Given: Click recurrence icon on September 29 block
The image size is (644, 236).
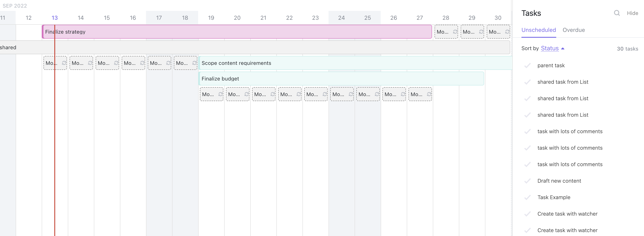Looking at the screenshot, I should tap(481, 32).
